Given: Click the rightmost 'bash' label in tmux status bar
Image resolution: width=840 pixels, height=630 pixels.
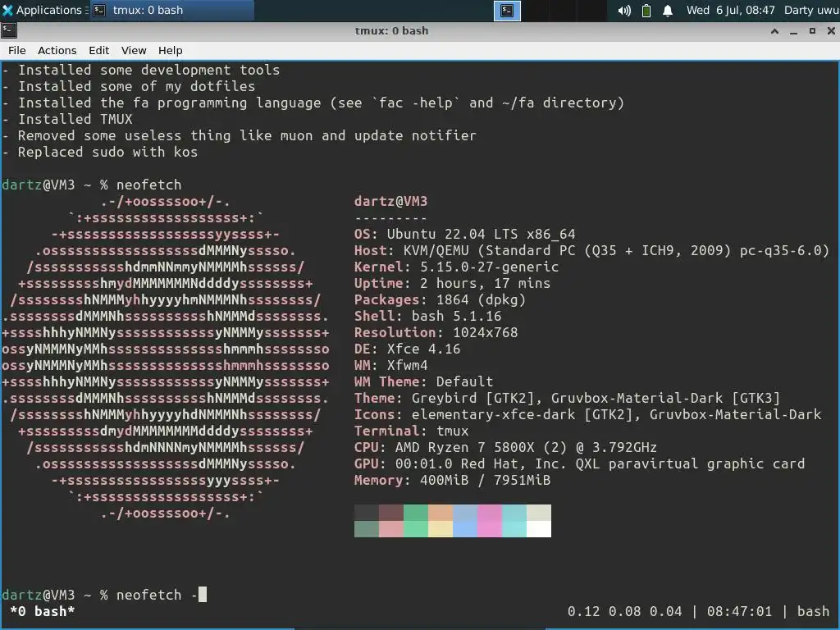Looking at the screenshot, I should tap(813, 611).
